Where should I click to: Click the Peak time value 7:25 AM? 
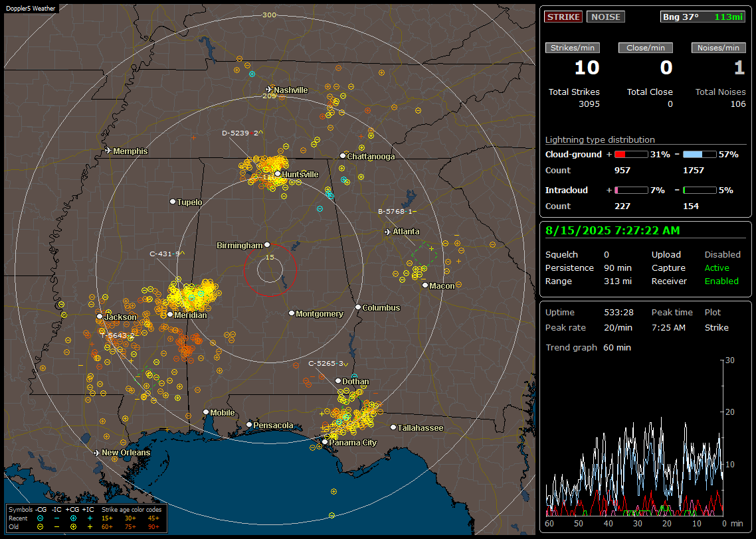point(668,327)
